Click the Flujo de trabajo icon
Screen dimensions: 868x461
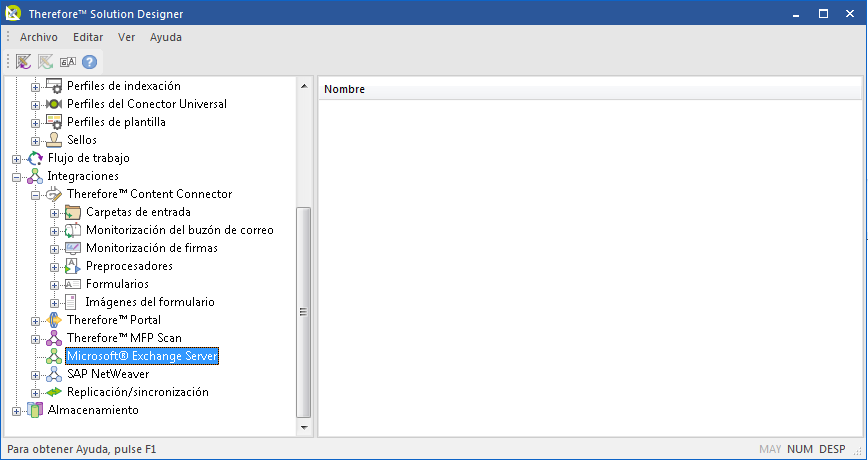click(x=35, y=158)
